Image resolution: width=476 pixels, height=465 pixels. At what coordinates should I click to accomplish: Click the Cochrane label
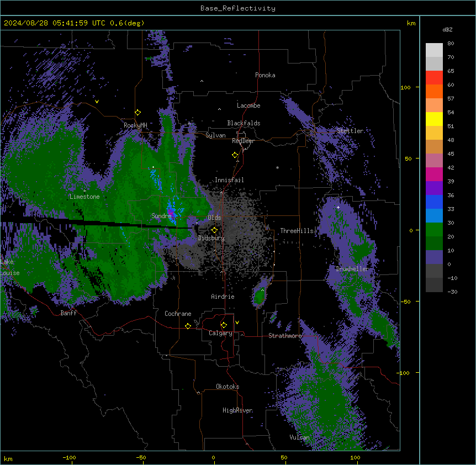tap(178, 314)
